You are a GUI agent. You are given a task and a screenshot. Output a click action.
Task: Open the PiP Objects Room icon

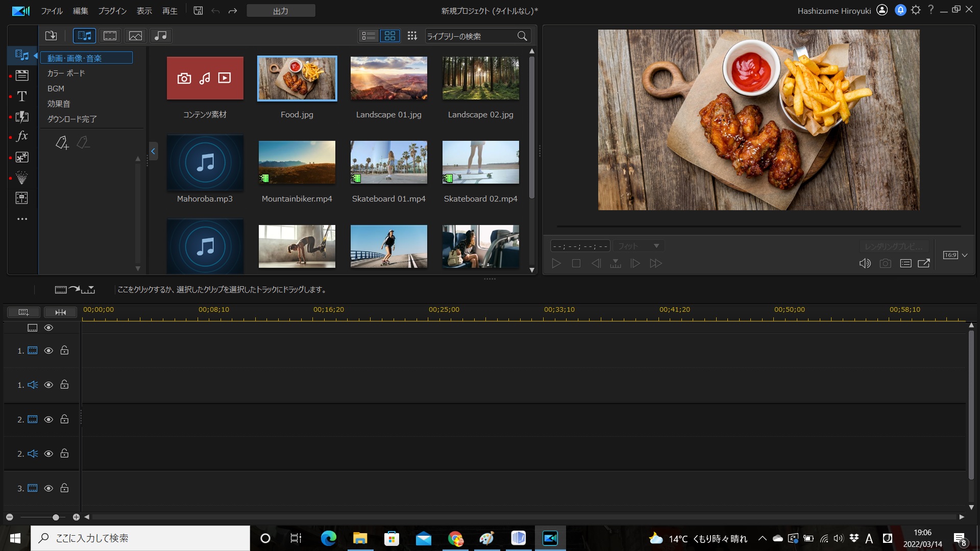(x=22, y=157)
